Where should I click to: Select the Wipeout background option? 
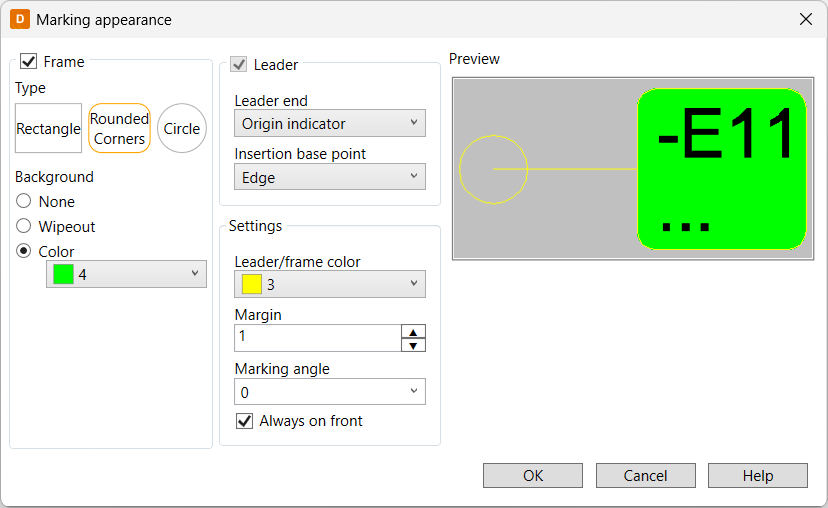pos(23,226)
